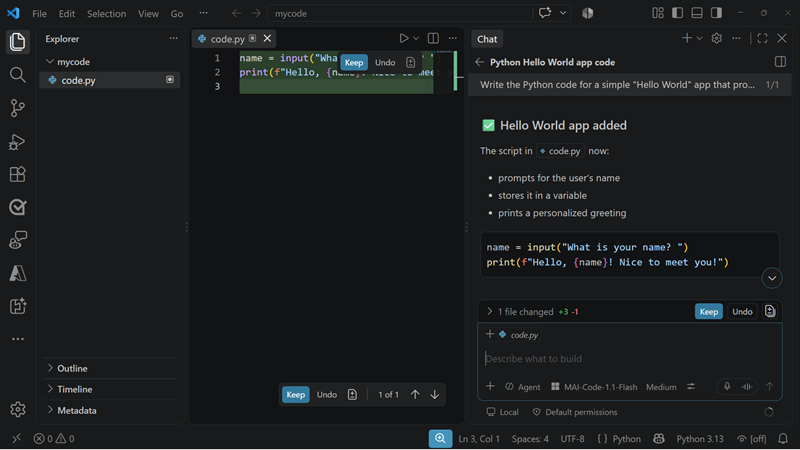
Task: Open the File menu
Action: [x=39, y=13]
